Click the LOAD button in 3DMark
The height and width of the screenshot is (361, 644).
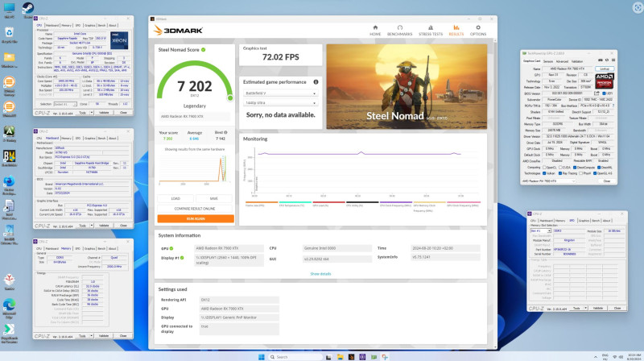175,198
